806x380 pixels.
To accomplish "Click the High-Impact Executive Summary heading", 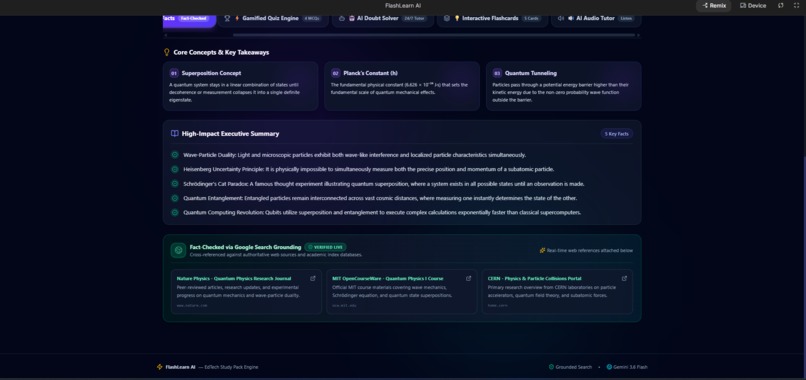I will point(230,134).
